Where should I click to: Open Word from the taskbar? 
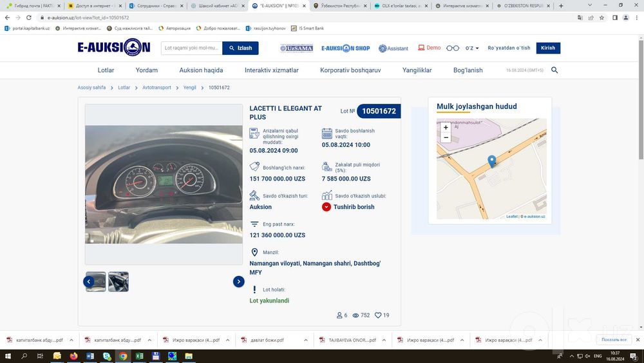tap(90, 356)
